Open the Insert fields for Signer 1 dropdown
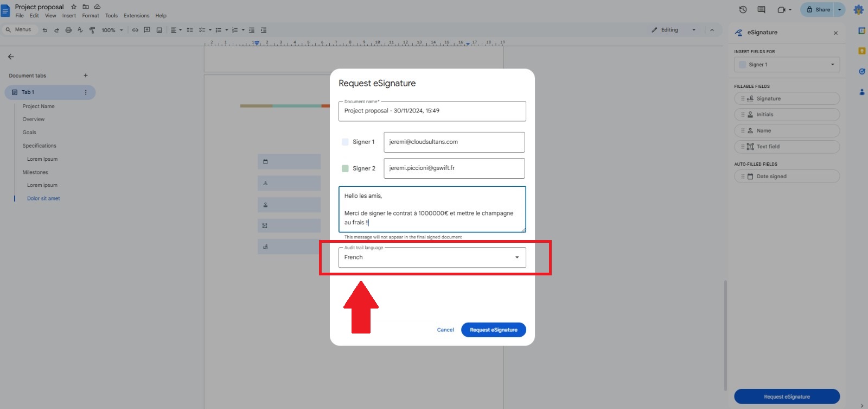Viewport: 868px width, 409px height. coord(787,65)
